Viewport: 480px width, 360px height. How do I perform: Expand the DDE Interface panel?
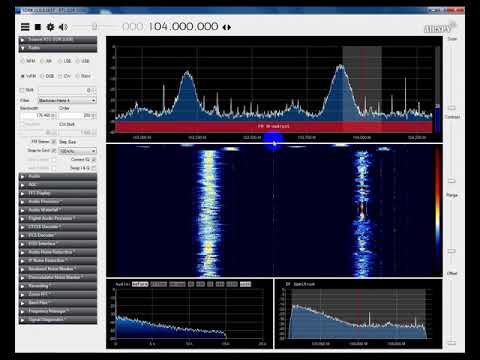tap(58, 244)
